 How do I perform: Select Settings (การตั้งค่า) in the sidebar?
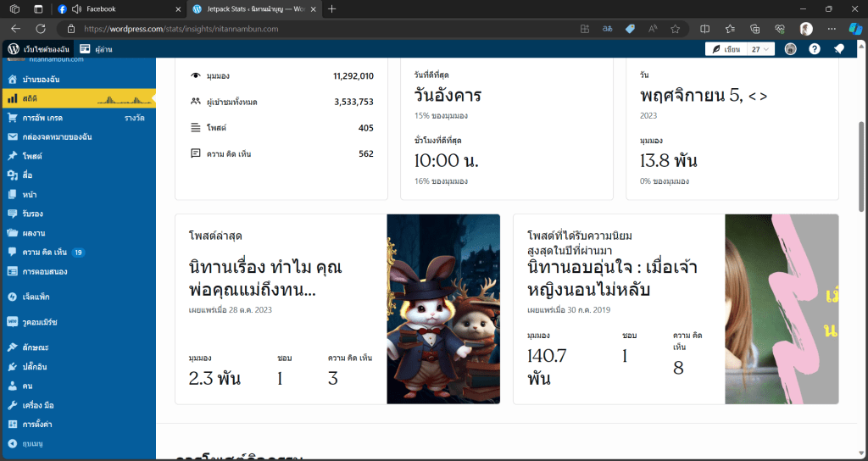38,424
